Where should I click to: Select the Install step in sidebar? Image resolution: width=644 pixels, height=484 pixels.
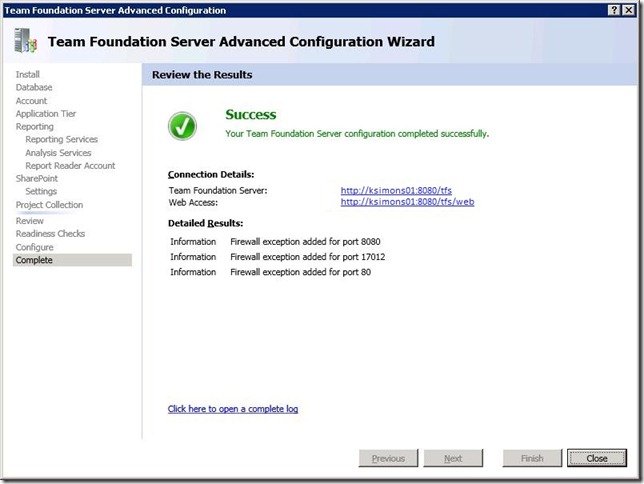pos(28,74)
